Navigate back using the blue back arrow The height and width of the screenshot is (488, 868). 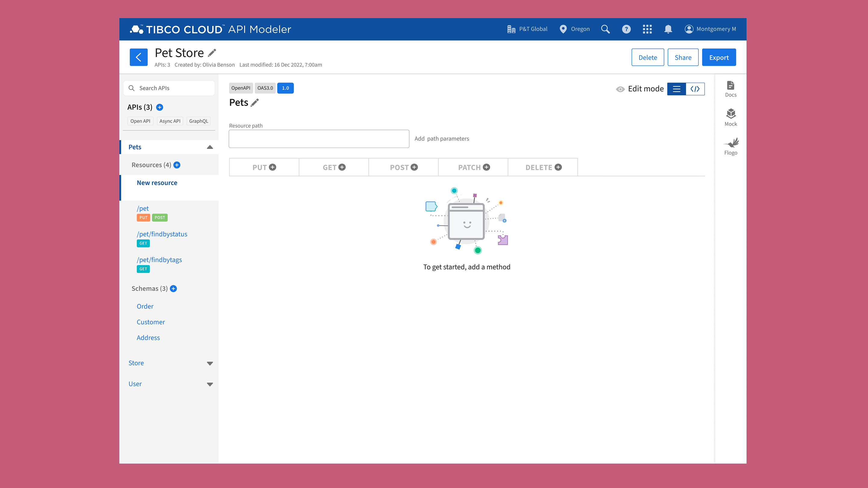point(139,57)
